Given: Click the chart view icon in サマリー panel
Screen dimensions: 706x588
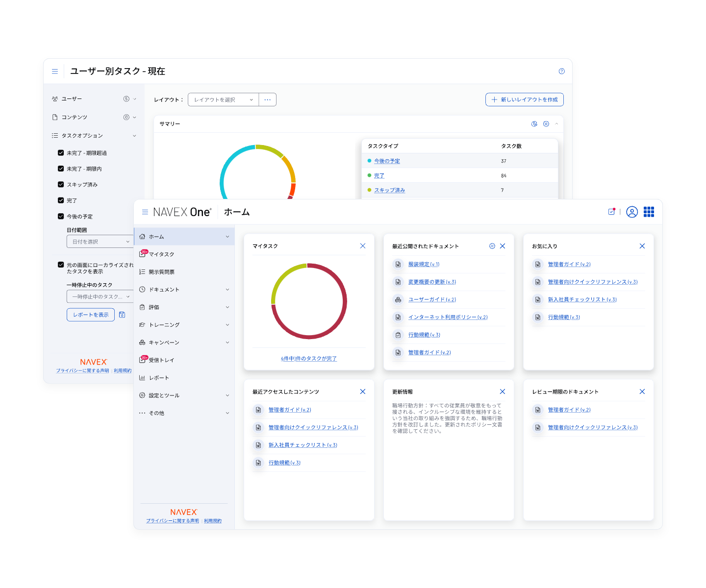Looking at the screenshot, I should pyautogui.click(x=534, y=124).
